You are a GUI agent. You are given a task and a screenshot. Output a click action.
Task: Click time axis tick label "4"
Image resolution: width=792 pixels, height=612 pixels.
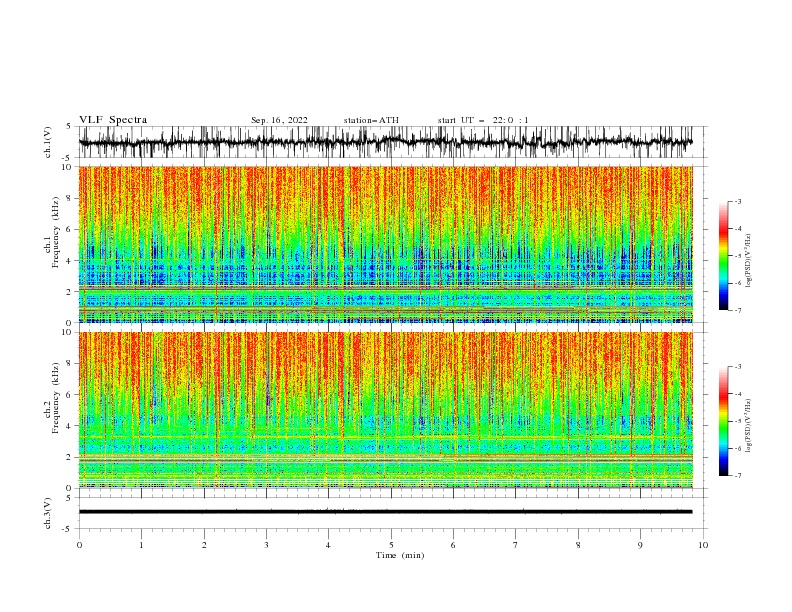pyautogui.click(x=329, y=545)
